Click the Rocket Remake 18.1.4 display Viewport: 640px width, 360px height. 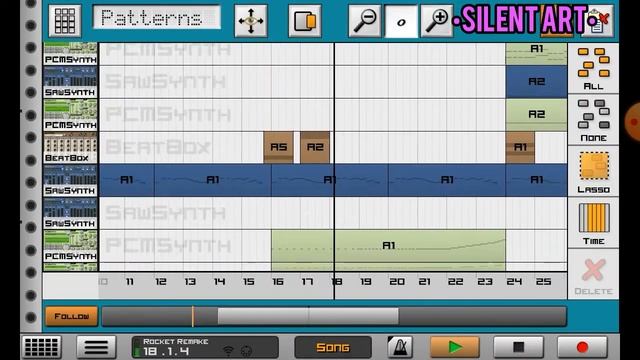pos(205,347)
